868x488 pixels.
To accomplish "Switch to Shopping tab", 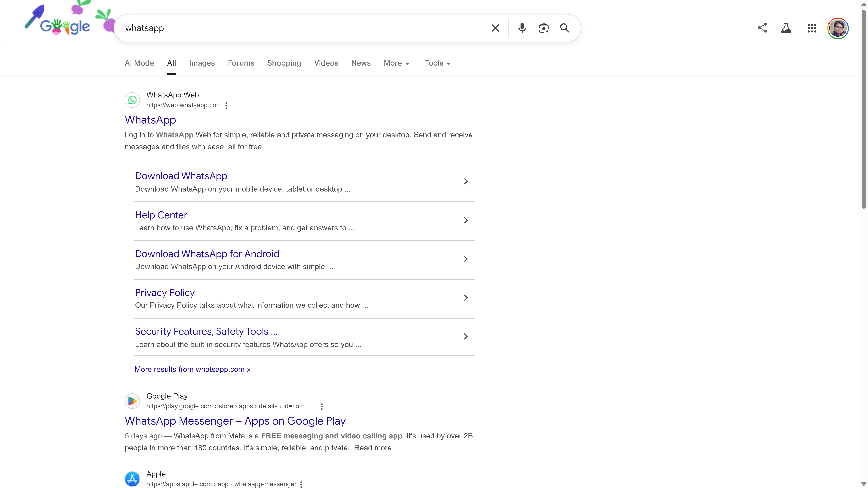I will tap(284, 63).
